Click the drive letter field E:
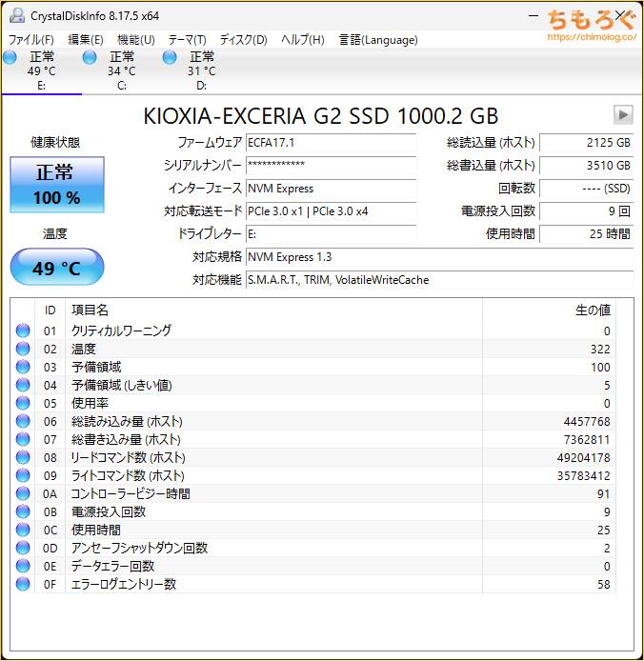 pos(332,234)
